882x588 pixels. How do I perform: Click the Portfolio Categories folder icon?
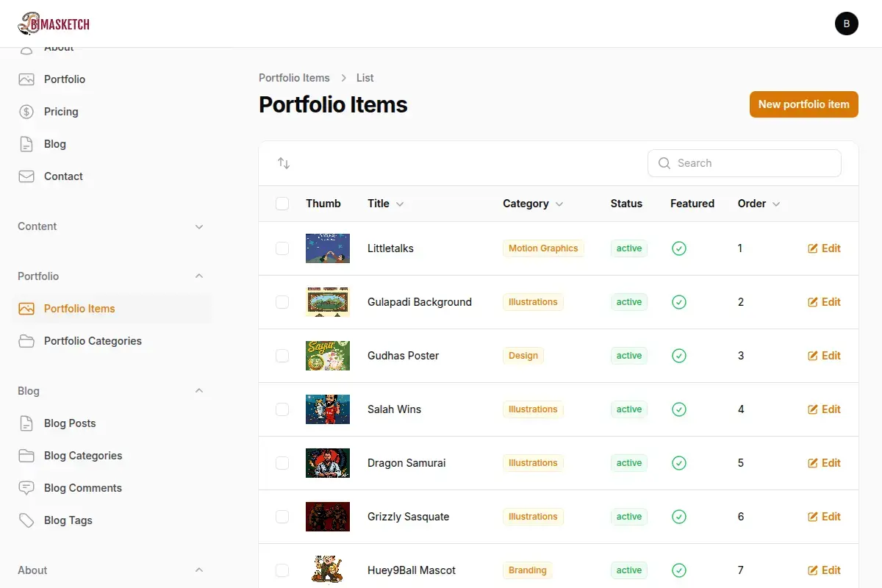click(x=26, y=341)
